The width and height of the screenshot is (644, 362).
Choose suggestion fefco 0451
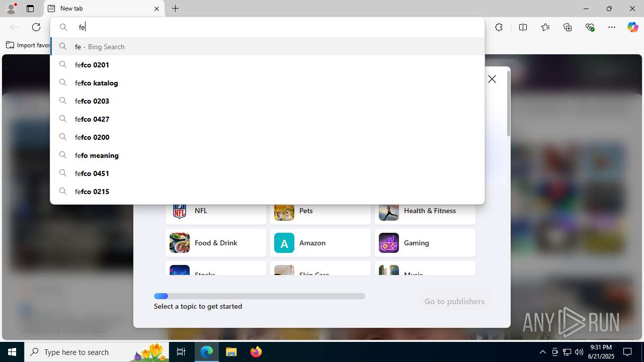[267, 173]
